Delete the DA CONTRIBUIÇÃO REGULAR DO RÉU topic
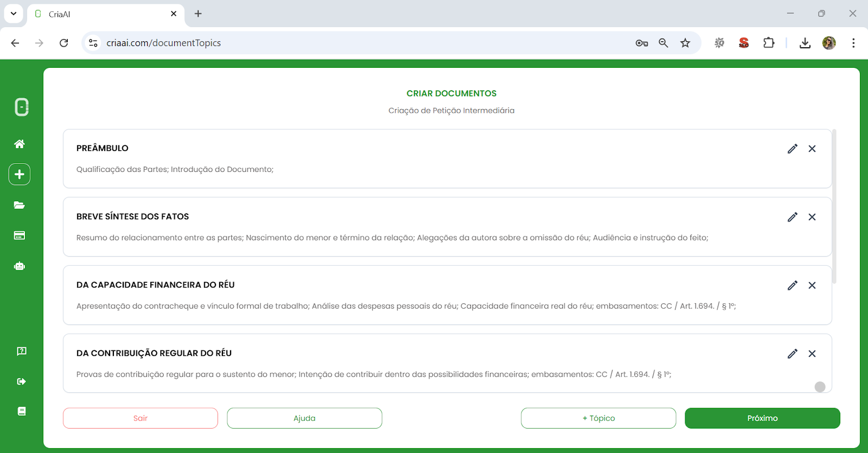The image size is (868, 453). (x=812, y=354)
